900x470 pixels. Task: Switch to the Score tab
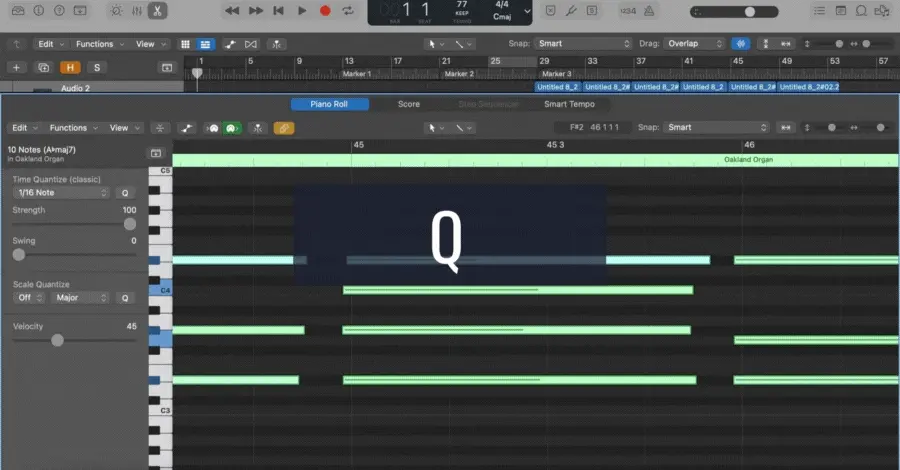click(409, 104)
